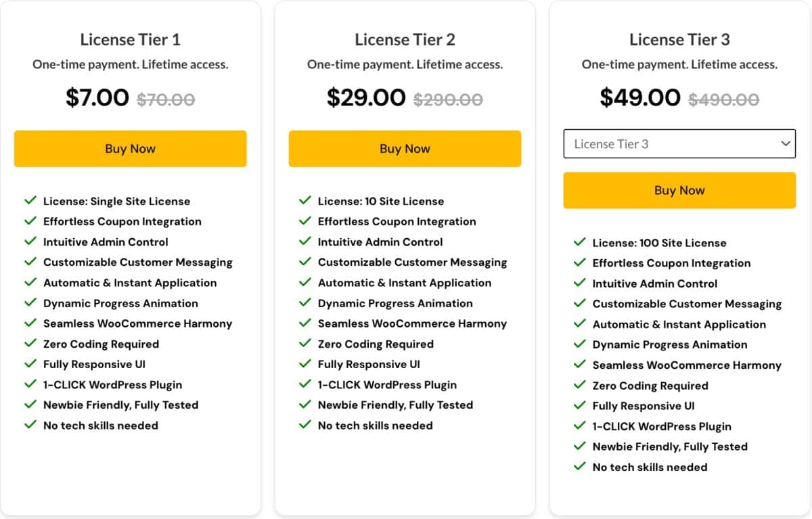Click Tier 2 Fully Responsive UI checkmark
The height and width of the screenshot is (519, 812).
(305, 364)
